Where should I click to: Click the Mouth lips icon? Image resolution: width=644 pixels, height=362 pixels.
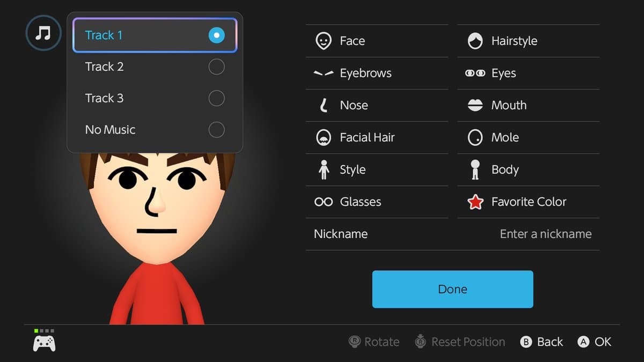[475, 106]
